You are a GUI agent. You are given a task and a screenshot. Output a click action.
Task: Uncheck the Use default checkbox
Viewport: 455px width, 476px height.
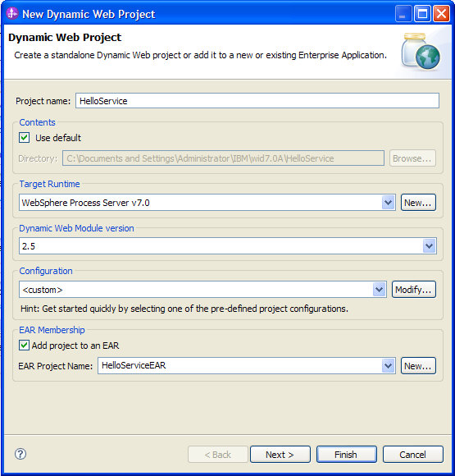(25, 138)
